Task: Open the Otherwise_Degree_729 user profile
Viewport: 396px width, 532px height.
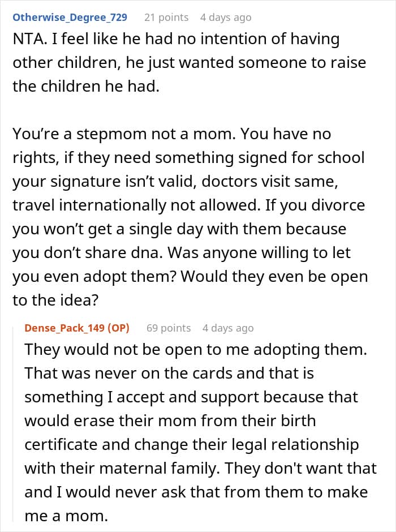Action: [70, 18]
